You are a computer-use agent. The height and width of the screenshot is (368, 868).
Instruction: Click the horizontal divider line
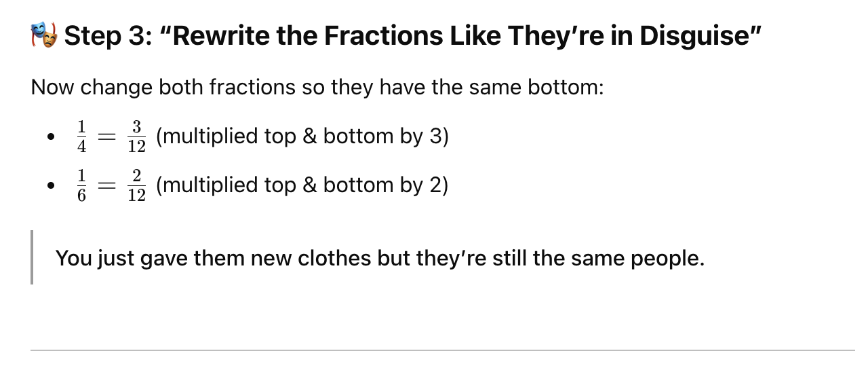click(x=443, y=350)
